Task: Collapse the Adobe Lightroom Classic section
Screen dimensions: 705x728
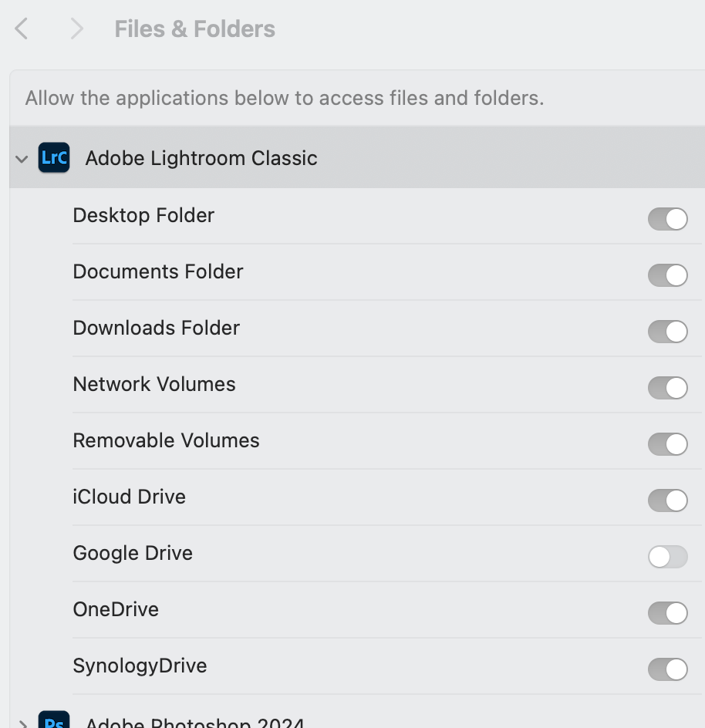Action: click(22, 159)
